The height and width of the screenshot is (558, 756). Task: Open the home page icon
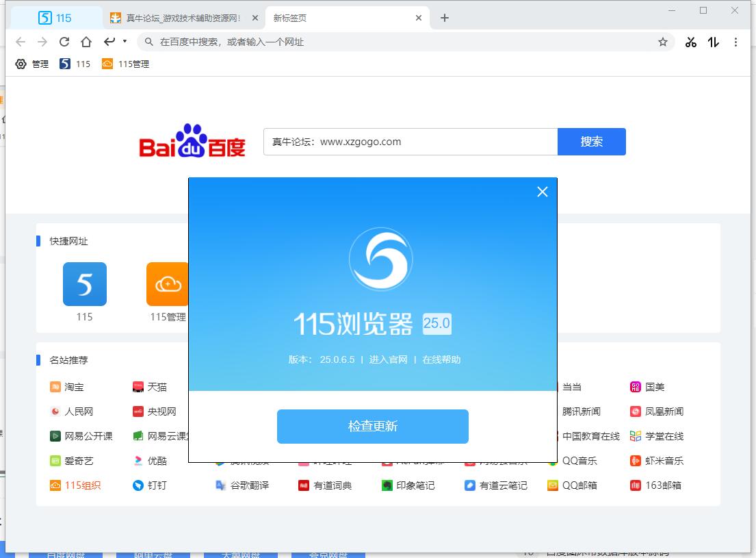[x=86, y=42]
